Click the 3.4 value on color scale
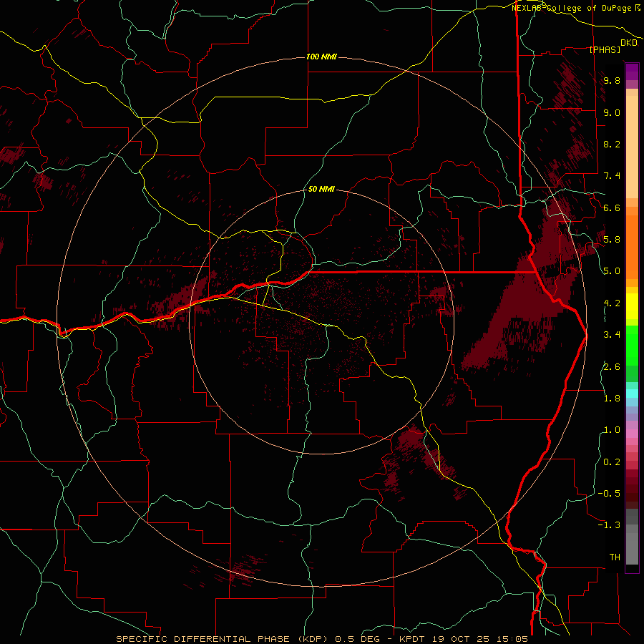The width and height of the screenshot is (644, 644). pos(612,334)
